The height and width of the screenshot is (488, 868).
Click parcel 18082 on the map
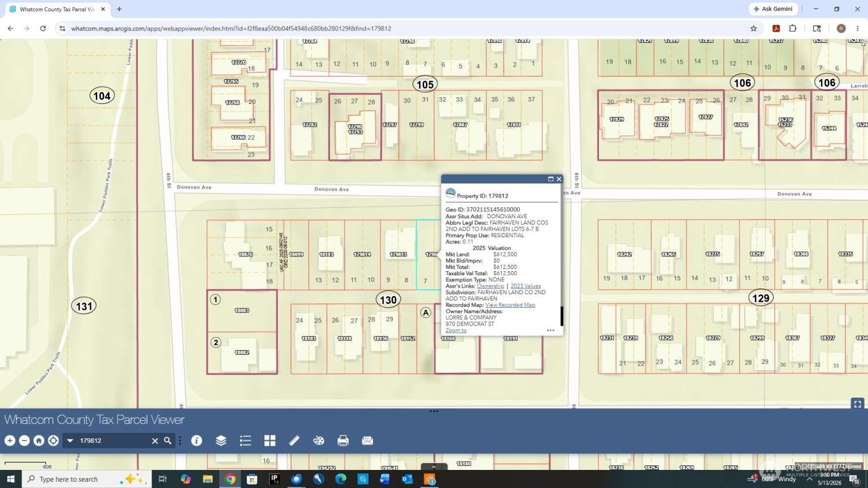pyautogui.click(x=241, y=352)
